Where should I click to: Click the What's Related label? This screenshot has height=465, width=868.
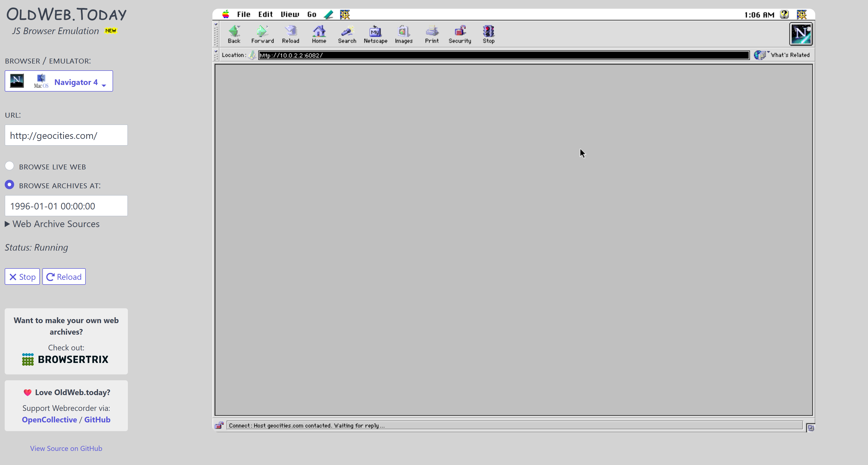click(790, 55)
